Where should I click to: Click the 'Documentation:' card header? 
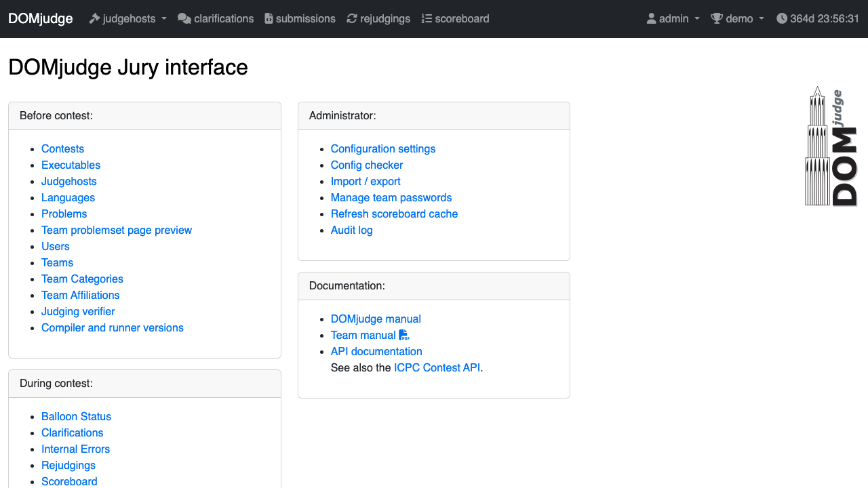[434, 286]
